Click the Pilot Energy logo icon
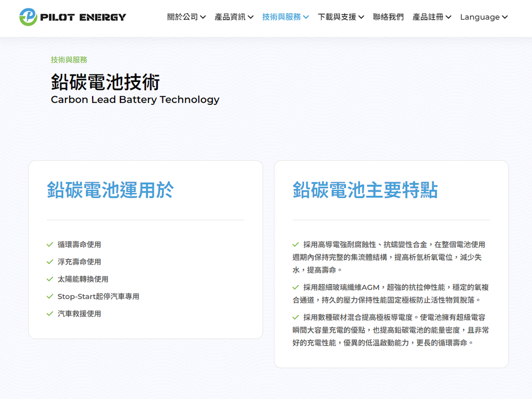The height and width of the screenshot is (399, 532). 28,17
